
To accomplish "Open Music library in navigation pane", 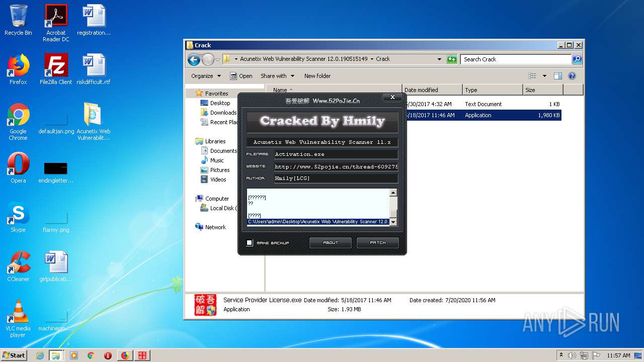I will pyautogui.click(x=217, y=160).
